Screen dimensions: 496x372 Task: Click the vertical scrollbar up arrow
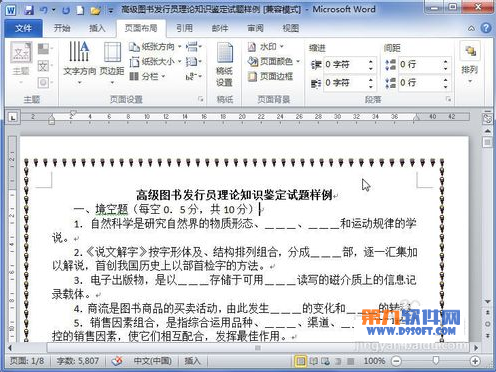pos(487,131)
